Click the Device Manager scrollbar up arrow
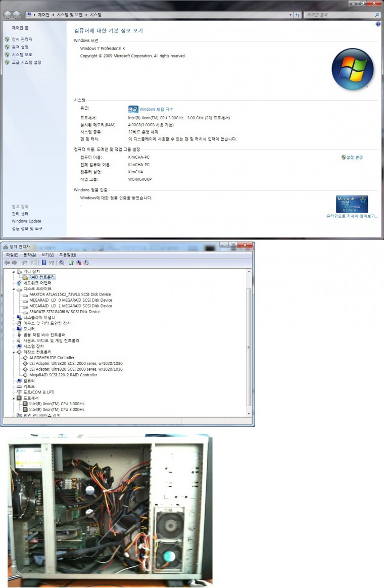The height and width of the screenshot is (588, 384). [x=249, y=271]
